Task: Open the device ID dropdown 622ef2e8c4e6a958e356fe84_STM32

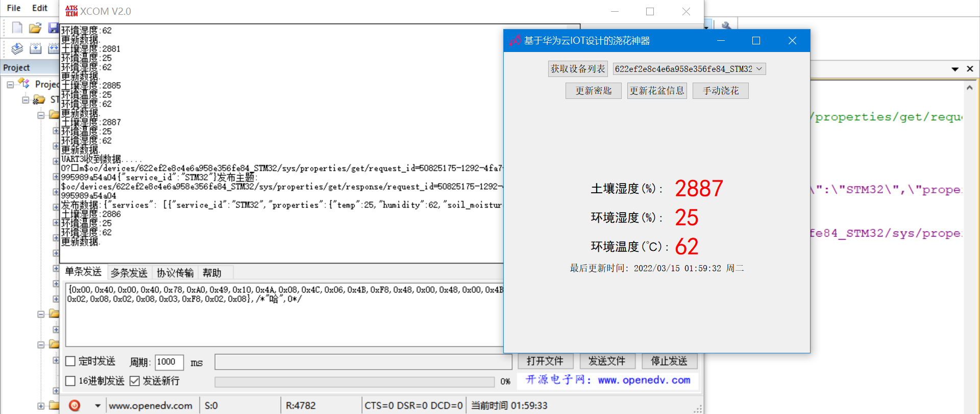Action: [x=689, y=69]
